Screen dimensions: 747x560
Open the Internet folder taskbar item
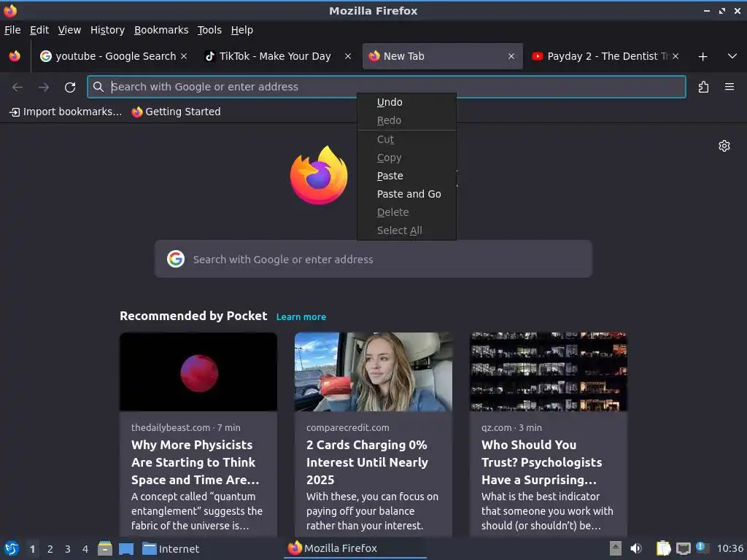(x=171, y=549)
